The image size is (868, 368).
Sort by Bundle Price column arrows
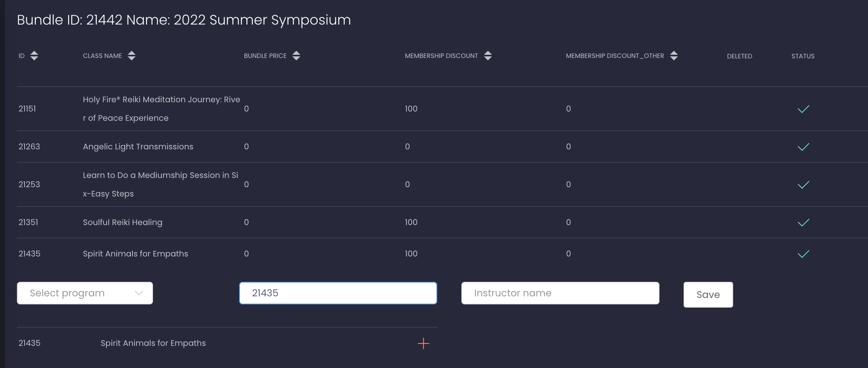(x=296, y=56)
